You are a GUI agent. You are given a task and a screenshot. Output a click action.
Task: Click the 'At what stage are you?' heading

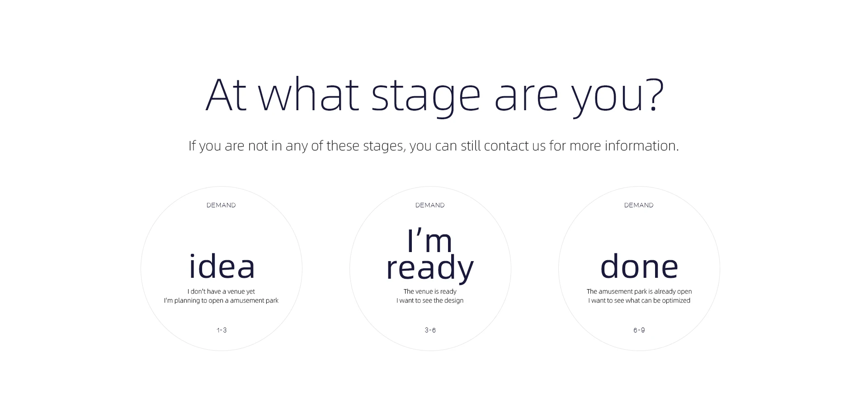point(434,96)
